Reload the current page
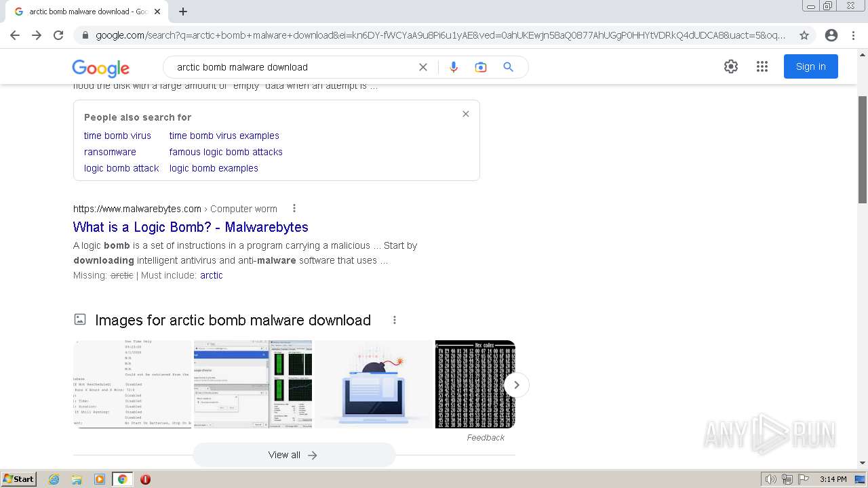Viewport: 868px width, 488px height. pyautogui.click(x=58, y=35)
